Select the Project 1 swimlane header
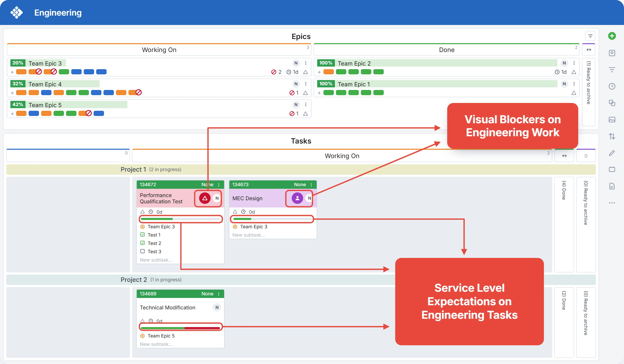The width and height of the screenshot is (624, 364). (301, 170)
